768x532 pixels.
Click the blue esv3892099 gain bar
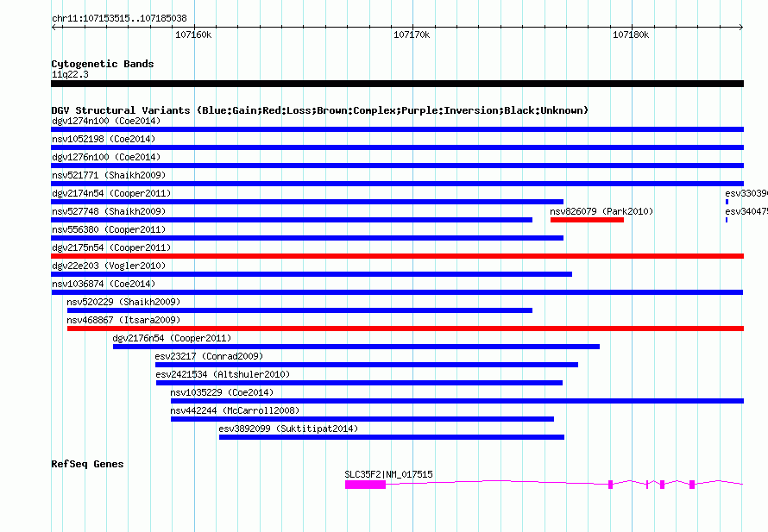click(392, 437)
